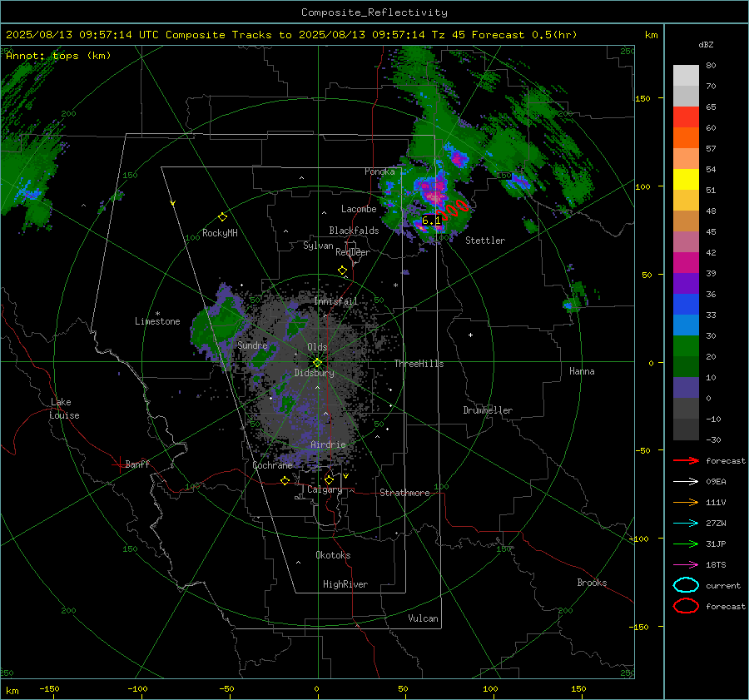Click the red forecast arrow legend icon
This screenshot has height=700, width=749.
tap(686, 460)
